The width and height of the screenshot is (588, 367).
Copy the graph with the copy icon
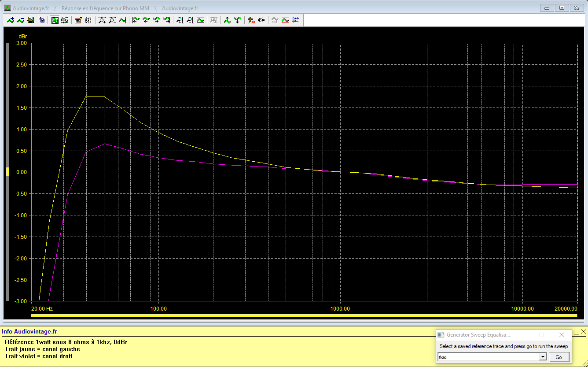pos(41,20)
